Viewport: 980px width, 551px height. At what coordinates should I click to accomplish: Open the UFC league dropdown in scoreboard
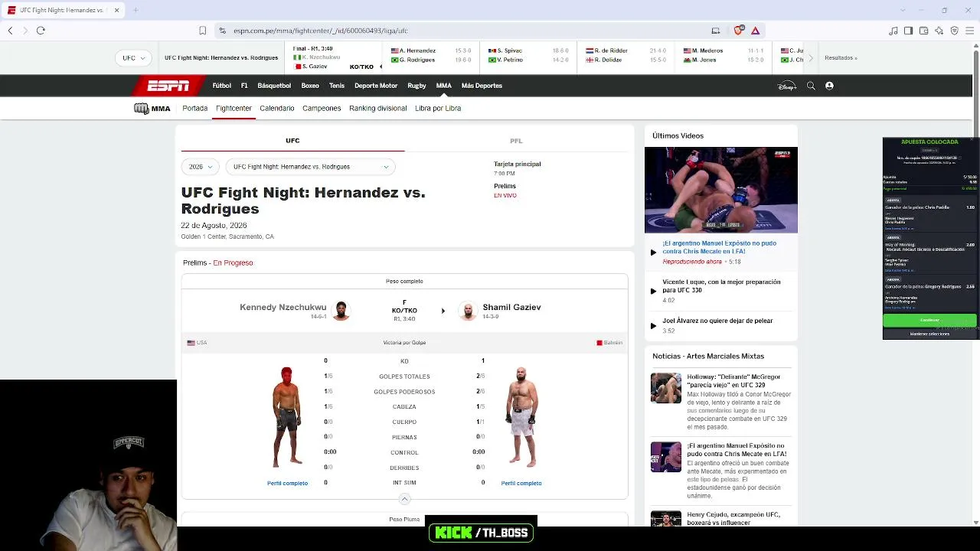[134, 58]
